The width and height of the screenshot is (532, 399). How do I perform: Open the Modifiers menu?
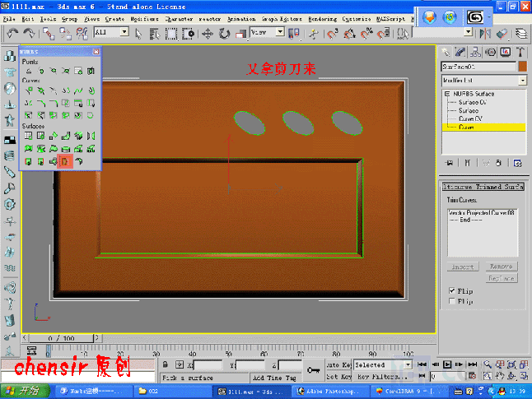point(144,19)
